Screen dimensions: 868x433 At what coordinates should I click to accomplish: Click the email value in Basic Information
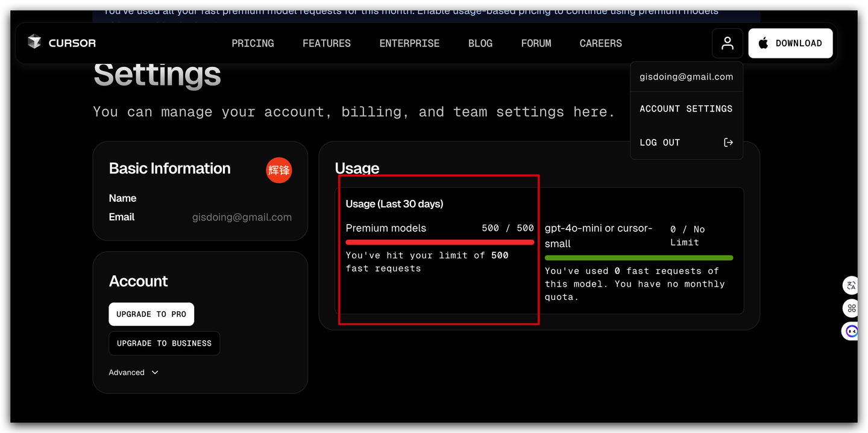242,217
